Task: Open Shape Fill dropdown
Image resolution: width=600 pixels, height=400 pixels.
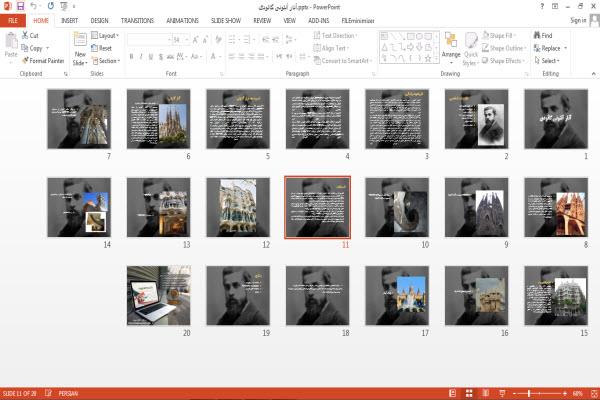Action: click(x=499, y=35)
